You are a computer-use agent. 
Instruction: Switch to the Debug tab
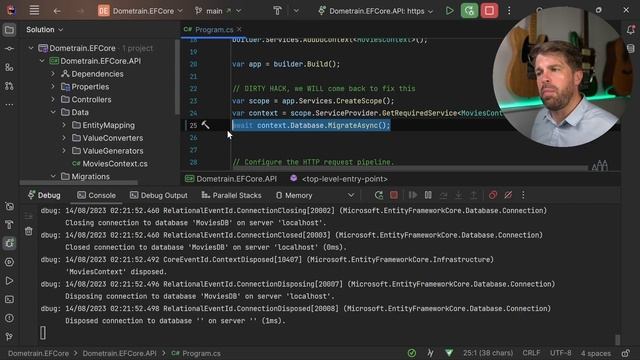tap(44, 195)
